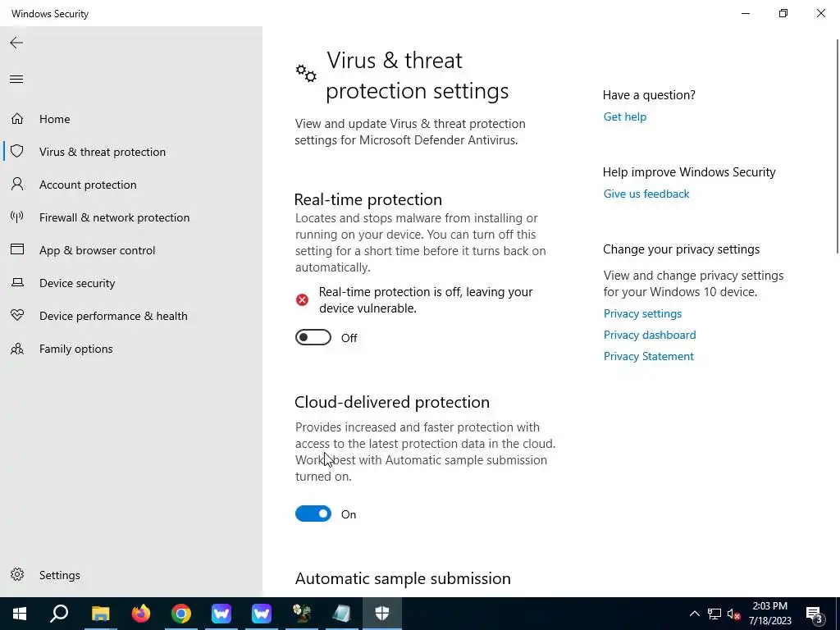
Task: Click the Home house icon
Action: coord(17,118)
